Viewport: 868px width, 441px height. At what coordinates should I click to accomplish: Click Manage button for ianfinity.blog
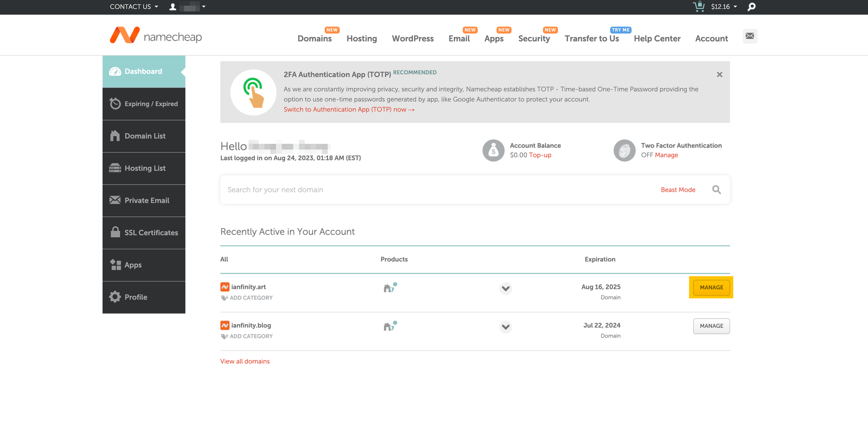coord(711,326)
